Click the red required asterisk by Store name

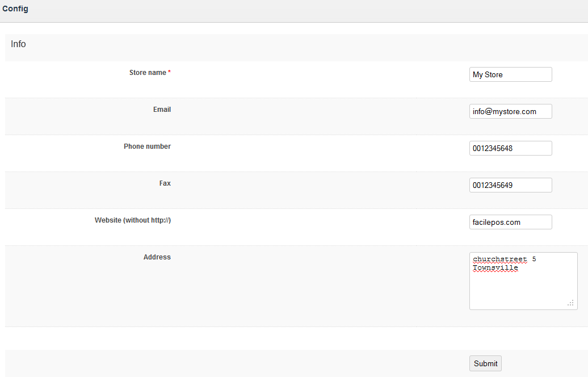click(169, 73)
